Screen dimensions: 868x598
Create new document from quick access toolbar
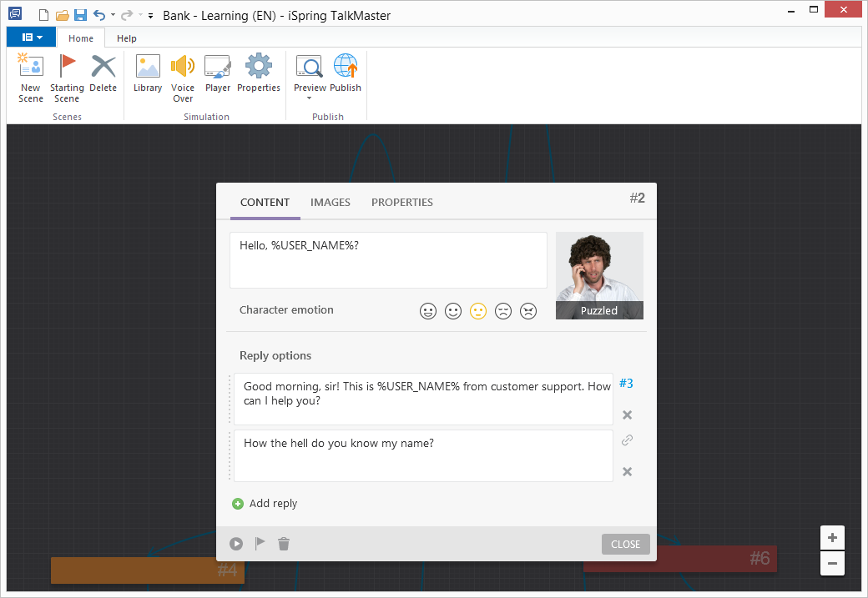(43, 16)
